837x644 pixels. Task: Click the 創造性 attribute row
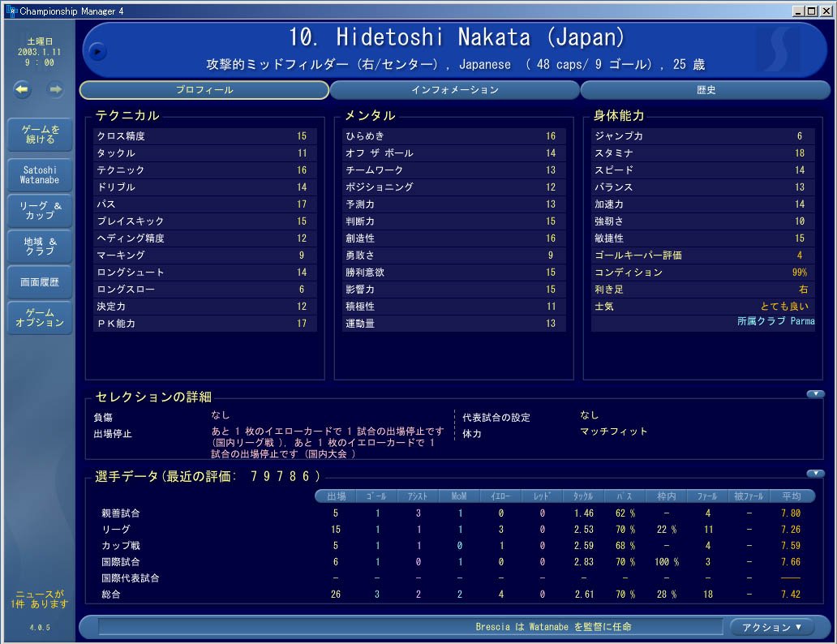(453, 238)
